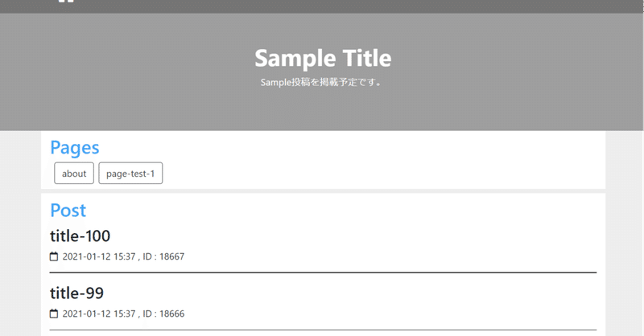Image resolution: width=644 pixels, height=336 pixels.
Task: Click the Post section heading
Action: tap(68, 210)
